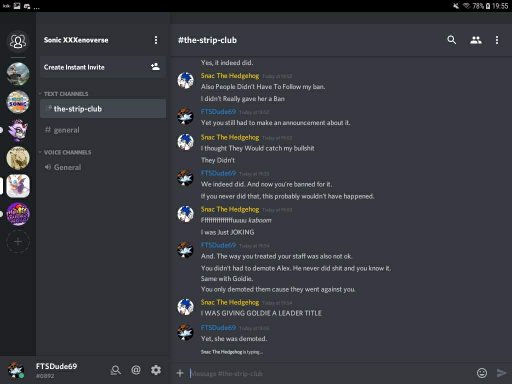Open the search icon in channel header
Image resolution: width=512 pixels, height=384 pixels.
click(x=451, y=40)
